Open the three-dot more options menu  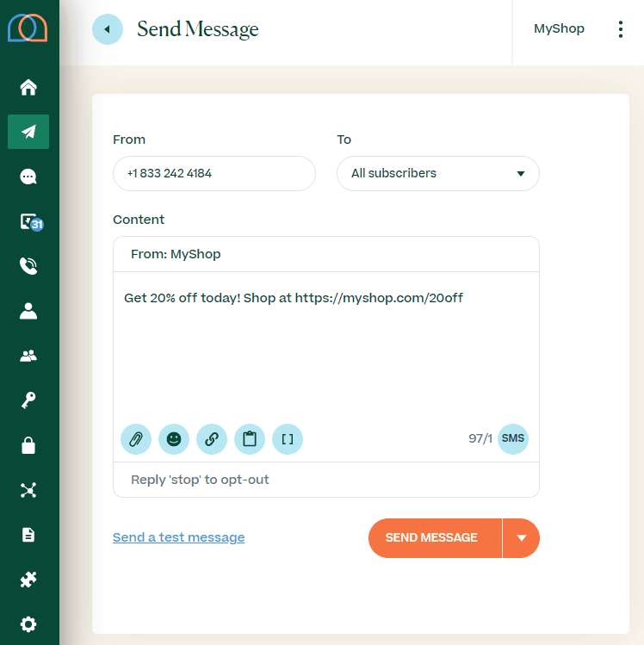click(x=621, y=29)
